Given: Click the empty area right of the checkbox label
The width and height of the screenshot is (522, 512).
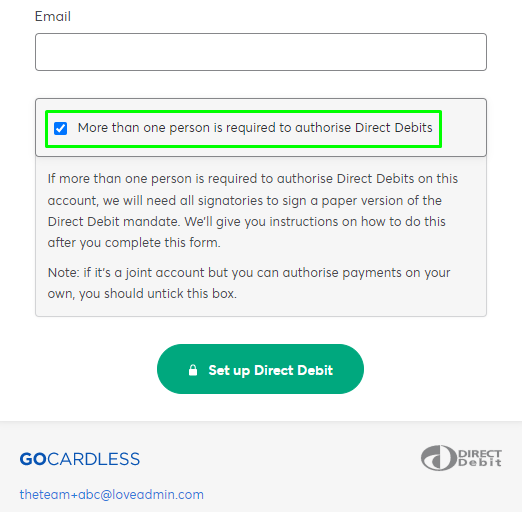Looking at the screenshot, I should (463, 128).
